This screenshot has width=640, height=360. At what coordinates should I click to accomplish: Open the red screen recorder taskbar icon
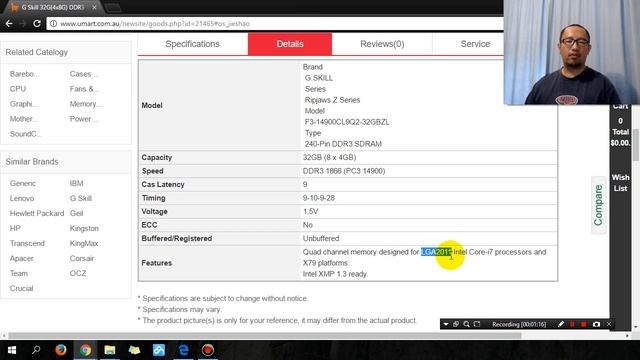point(208,350)
